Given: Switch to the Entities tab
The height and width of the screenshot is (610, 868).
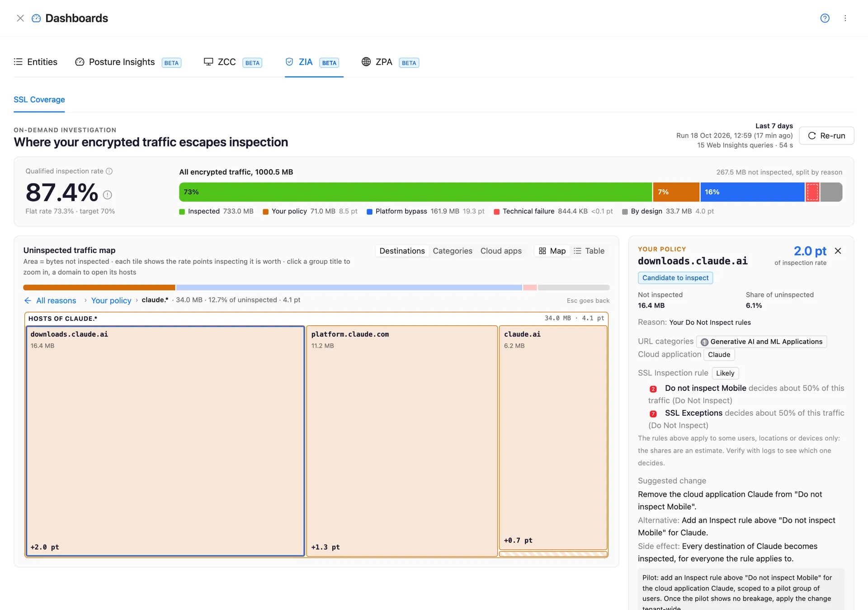Looking at the screenshot, I should point(36,62).
